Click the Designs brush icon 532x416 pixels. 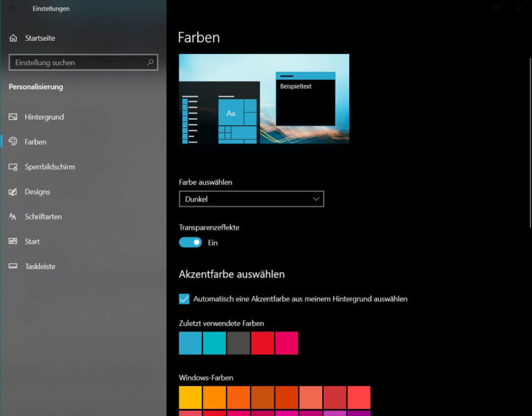click(x=13, y=192)
